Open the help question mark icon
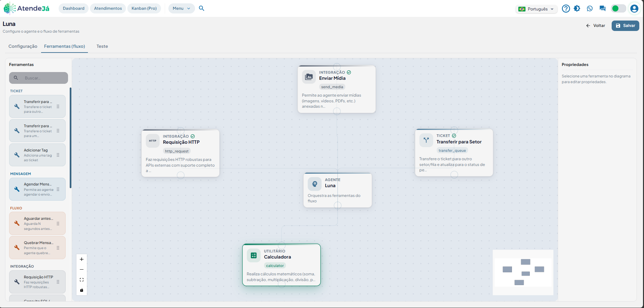The height and width of the screenshot is (308, 644). tap(566, 8)
